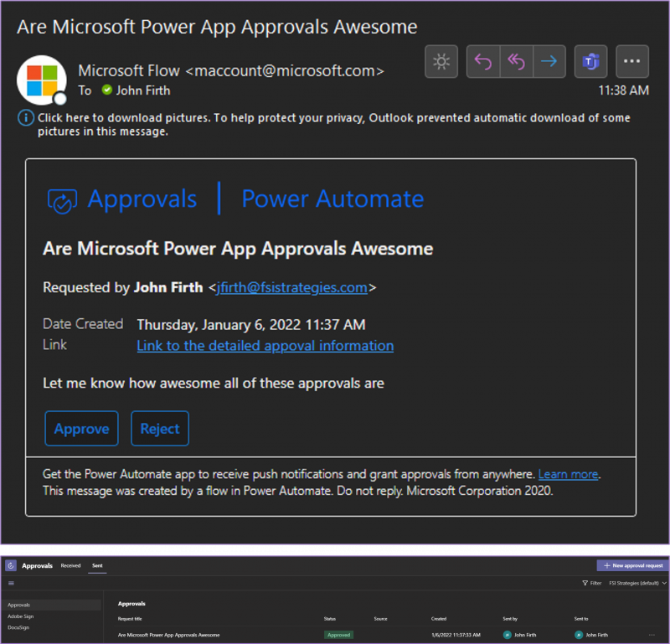670x644 pixels.
Task: Click the Created column header
Action: click(439, 618)
